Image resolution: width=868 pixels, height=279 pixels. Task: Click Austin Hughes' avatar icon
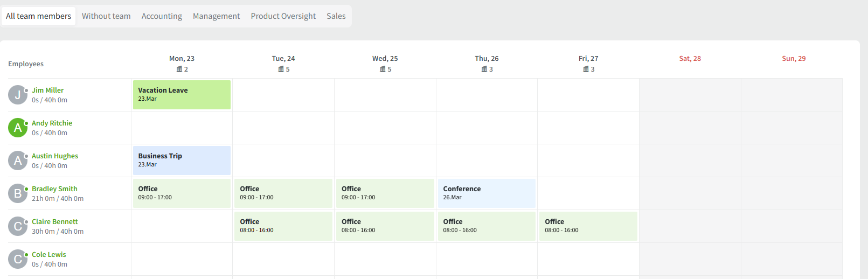click(x=18, y=161)
